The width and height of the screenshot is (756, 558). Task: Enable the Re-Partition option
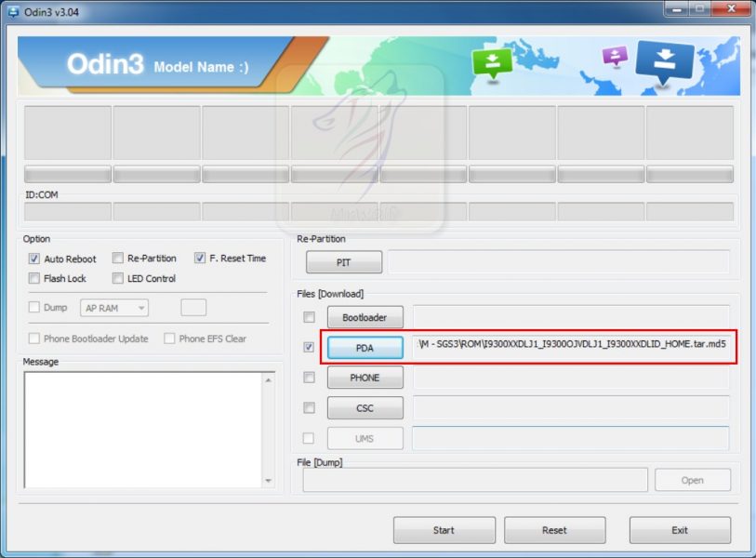tap(118, 259)
